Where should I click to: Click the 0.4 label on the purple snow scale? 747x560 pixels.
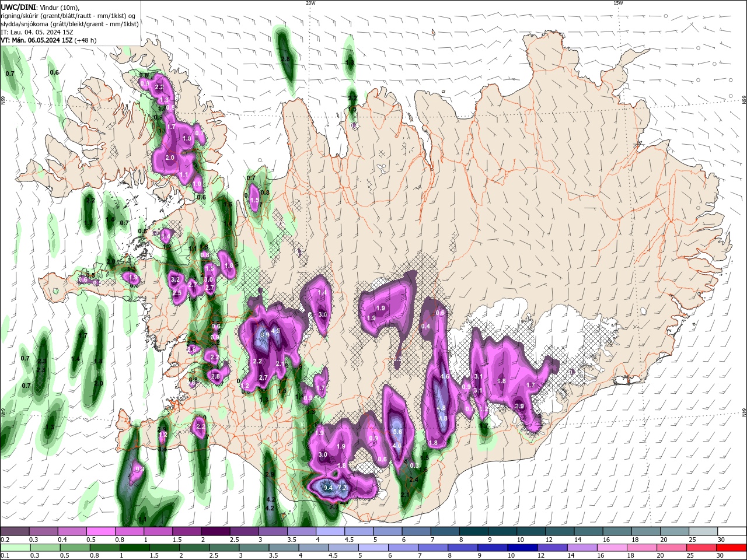pos(62,540)
